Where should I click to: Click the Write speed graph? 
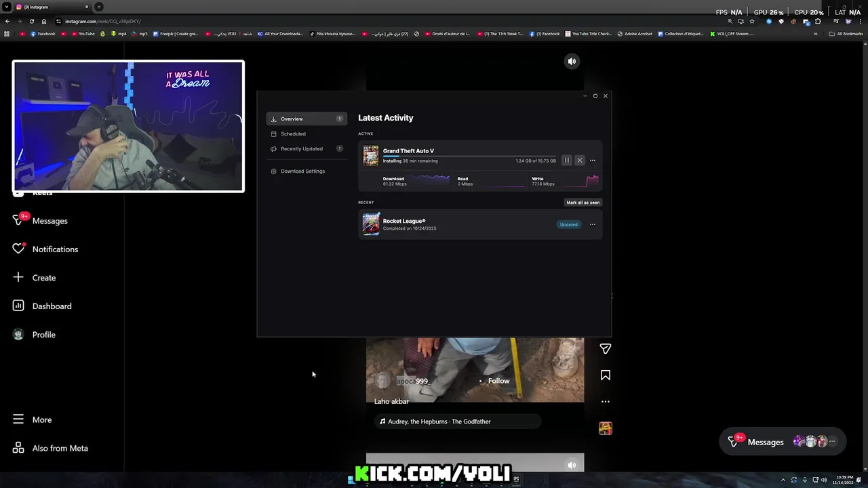click(x=577, y=180)
